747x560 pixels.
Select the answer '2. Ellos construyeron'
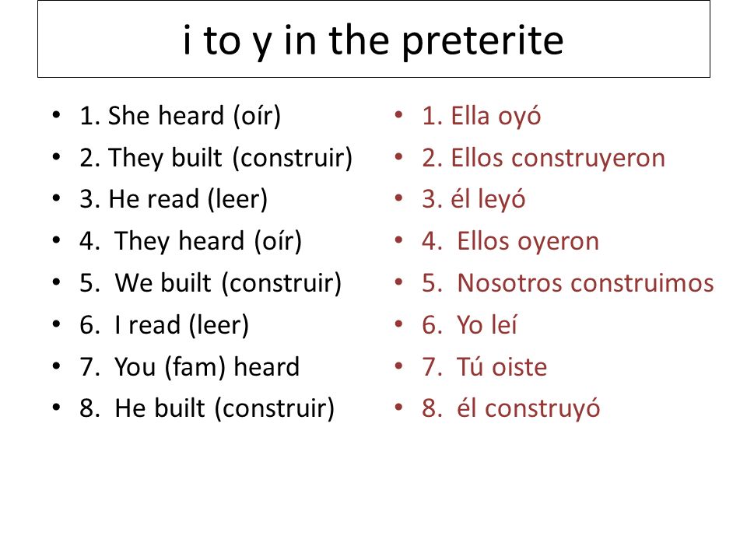click(x=544, y=158)
